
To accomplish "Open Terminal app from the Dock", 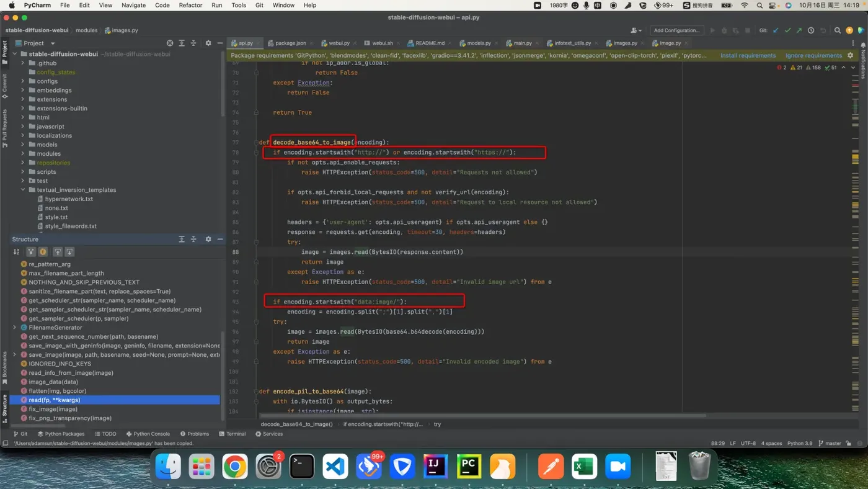I will 302,467.
